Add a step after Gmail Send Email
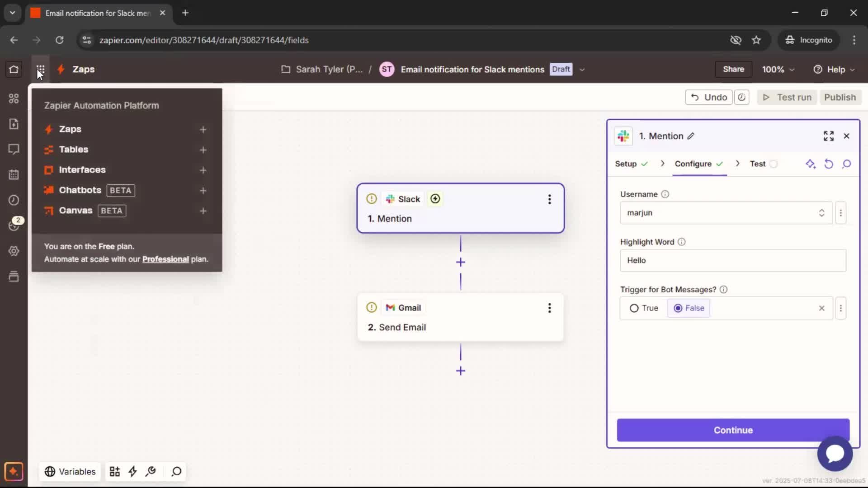The image size is (868, 488). [x=461, y=371]
